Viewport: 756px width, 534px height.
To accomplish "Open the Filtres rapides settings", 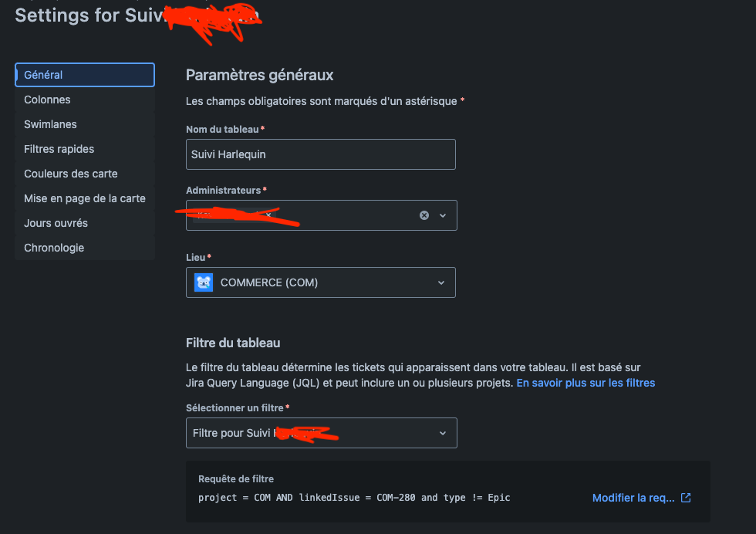I will point(85,149).
